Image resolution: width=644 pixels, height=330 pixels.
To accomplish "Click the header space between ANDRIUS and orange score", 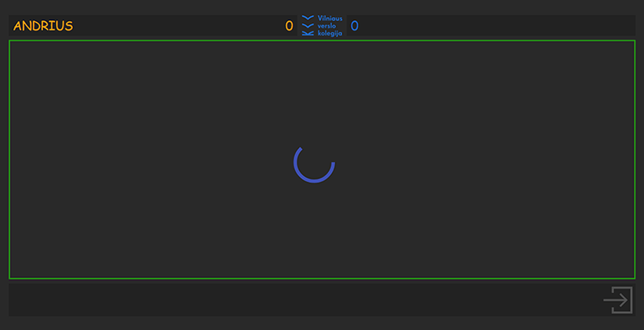I will (176, 26).
